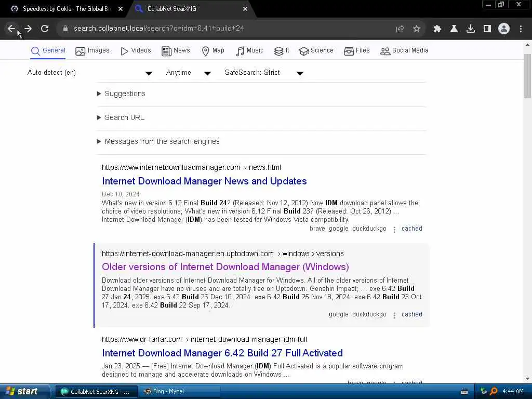Click the keyboard icon in taskbar
The width and height of the screenshot is (532, 399).
tap(464, 392)
